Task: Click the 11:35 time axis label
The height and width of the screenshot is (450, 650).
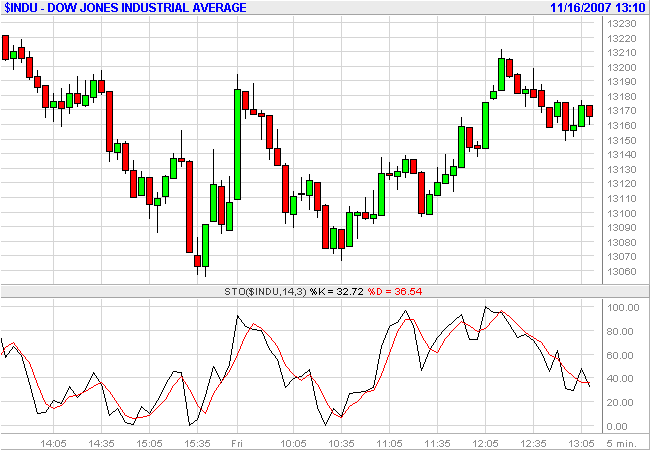Action: coord(437,444)
